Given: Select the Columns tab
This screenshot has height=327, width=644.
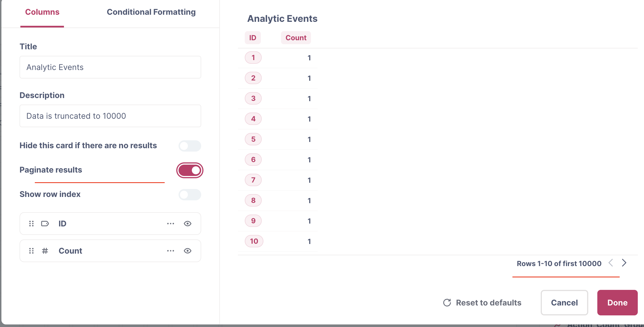Looking at the screenshot, I should [x=42, y=12].
